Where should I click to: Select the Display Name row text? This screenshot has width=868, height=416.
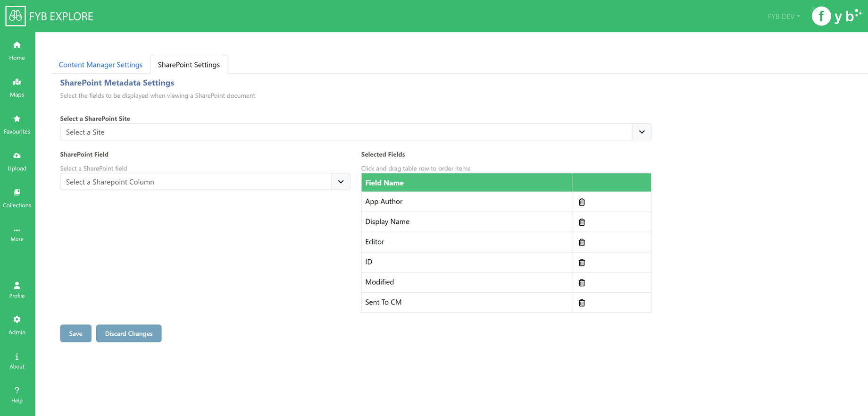click(x=387, y=222)
